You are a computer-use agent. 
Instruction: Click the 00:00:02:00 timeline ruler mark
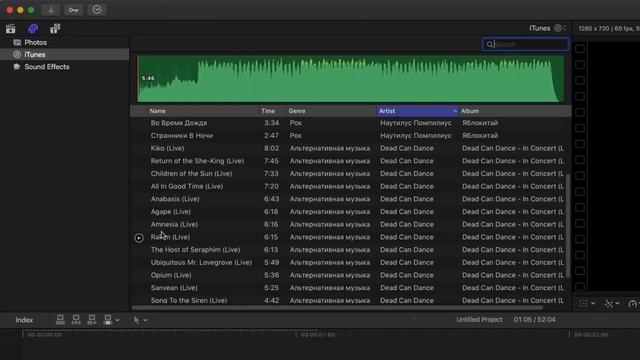point(591,335)
